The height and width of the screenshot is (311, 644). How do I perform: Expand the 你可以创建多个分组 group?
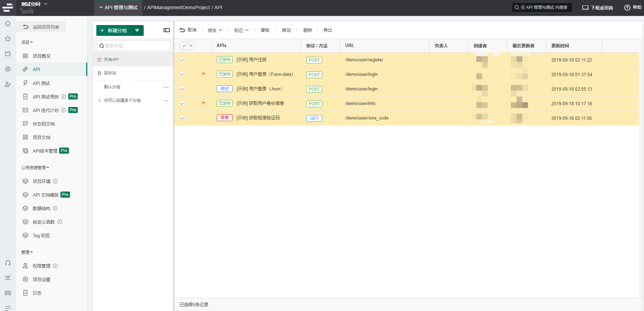[x=99, y=101]
